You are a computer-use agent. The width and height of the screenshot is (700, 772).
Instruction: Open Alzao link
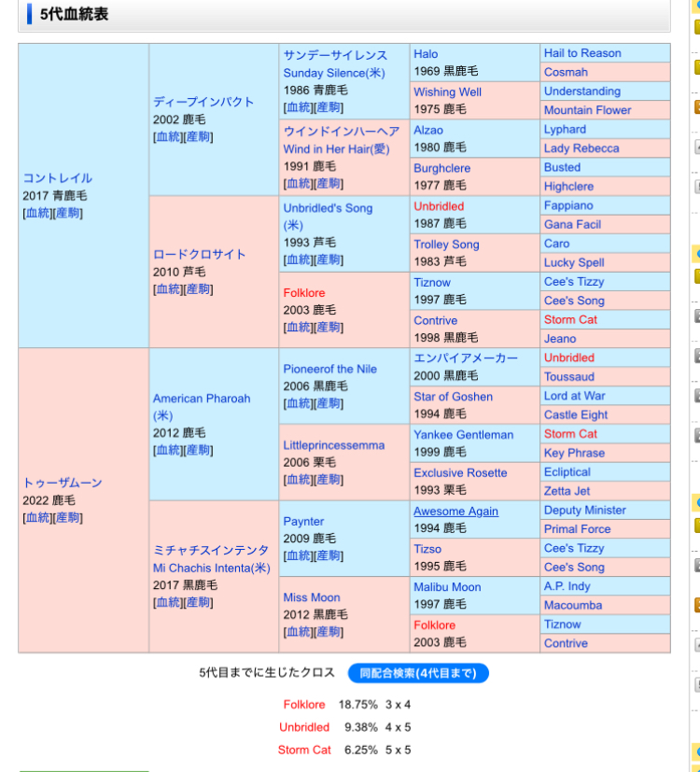(x=428, y=130)
